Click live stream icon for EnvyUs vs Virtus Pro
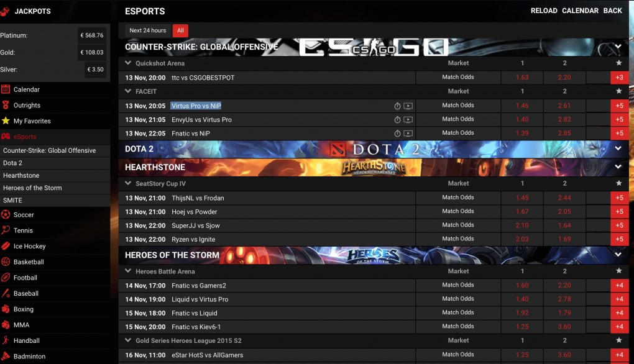 click(x=408, y=120)
